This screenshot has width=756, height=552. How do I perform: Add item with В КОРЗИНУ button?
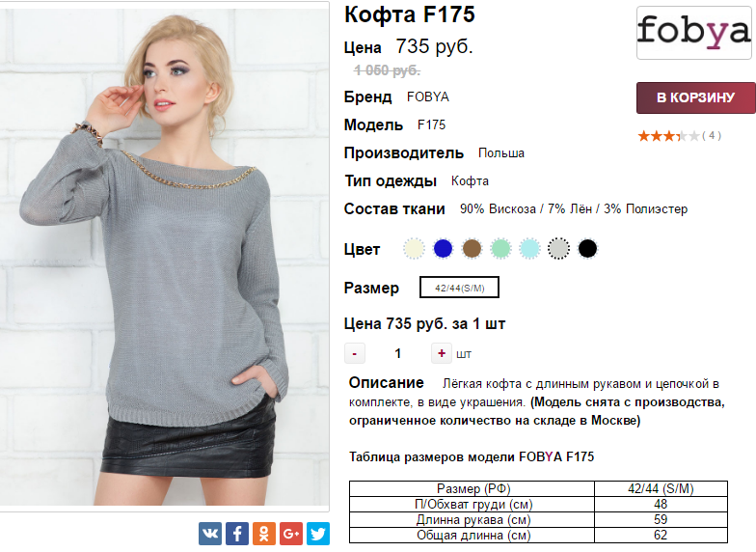pyautogui.click(x=696, y=97)
